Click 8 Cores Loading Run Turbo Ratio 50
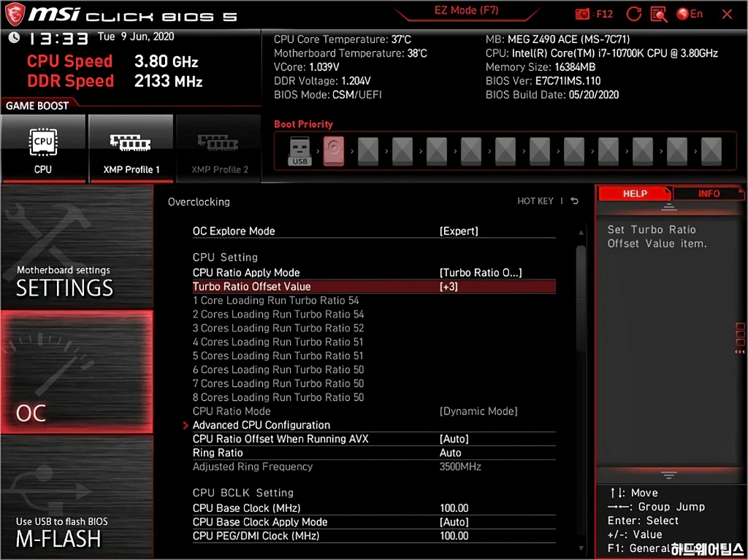 coord(278,397)
